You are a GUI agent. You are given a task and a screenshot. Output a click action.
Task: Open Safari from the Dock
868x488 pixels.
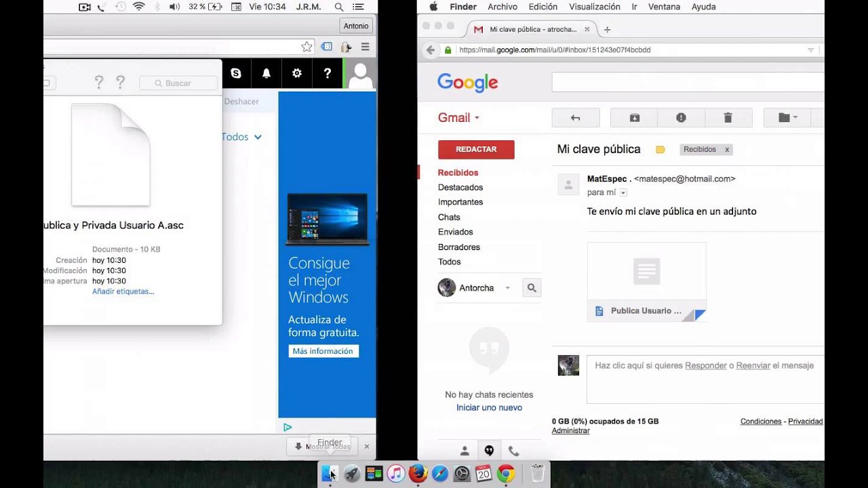[x=440, y=474]
